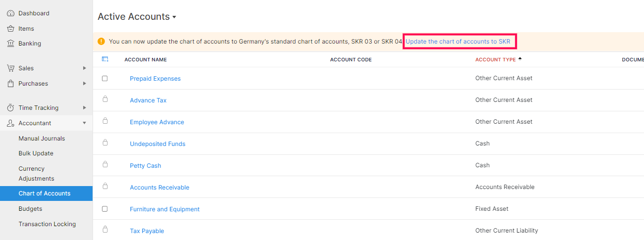Go to Transaction Locking menu item

47,224
